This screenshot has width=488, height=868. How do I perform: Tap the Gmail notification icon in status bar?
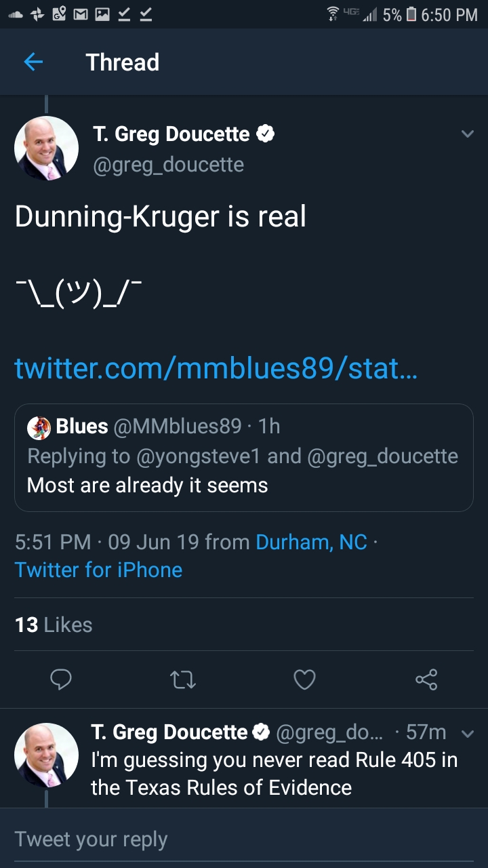[x=80, y=14]
